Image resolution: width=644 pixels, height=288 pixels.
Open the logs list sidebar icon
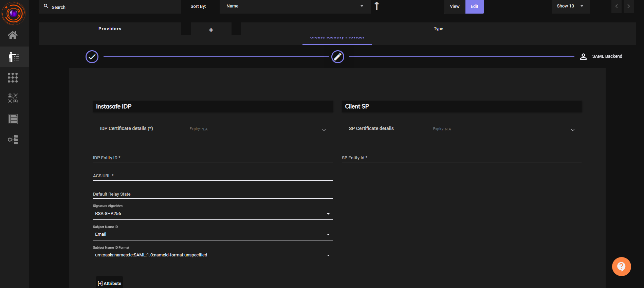(13, 119)
